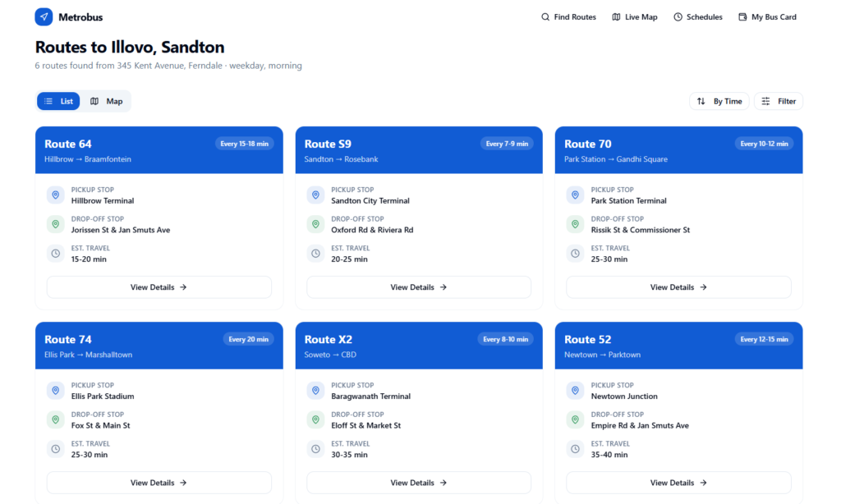Open the Filter options
The image size is (841, 504).
pyautogui.click(x=778, y=101)
